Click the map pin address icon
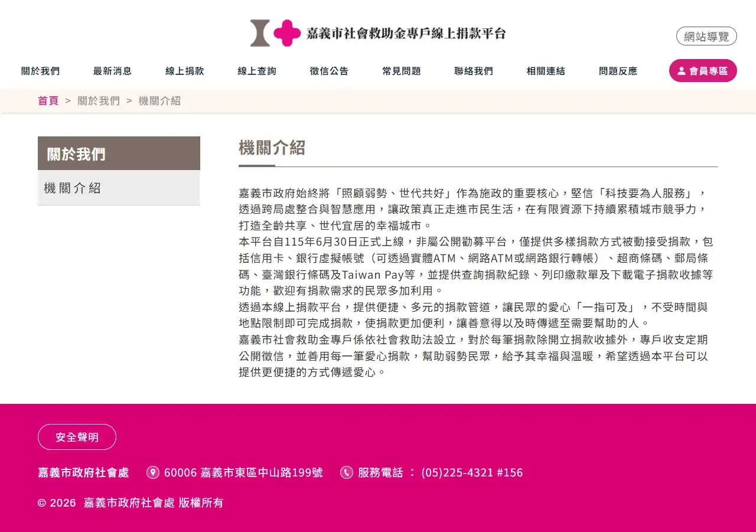The width and height of the screenshot is (756, 532). click(x=153, y=472)
